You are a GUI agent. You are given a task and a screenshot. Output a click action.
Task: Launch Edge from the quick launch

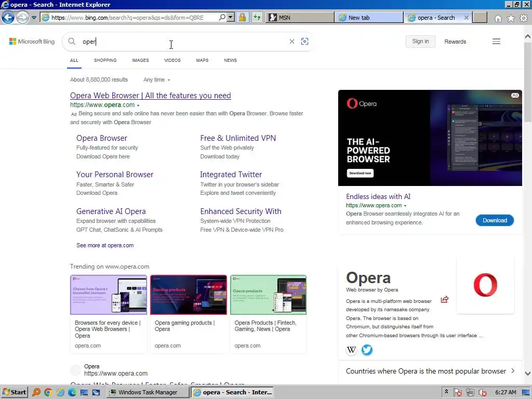click(x=72, y=393)
